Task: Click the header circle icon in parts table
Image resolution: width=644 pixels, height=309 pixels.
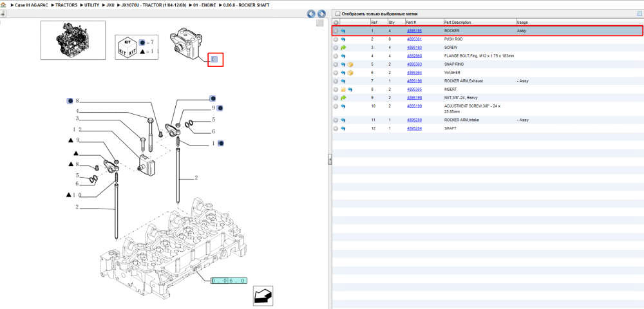Action: tap(336, 22)
